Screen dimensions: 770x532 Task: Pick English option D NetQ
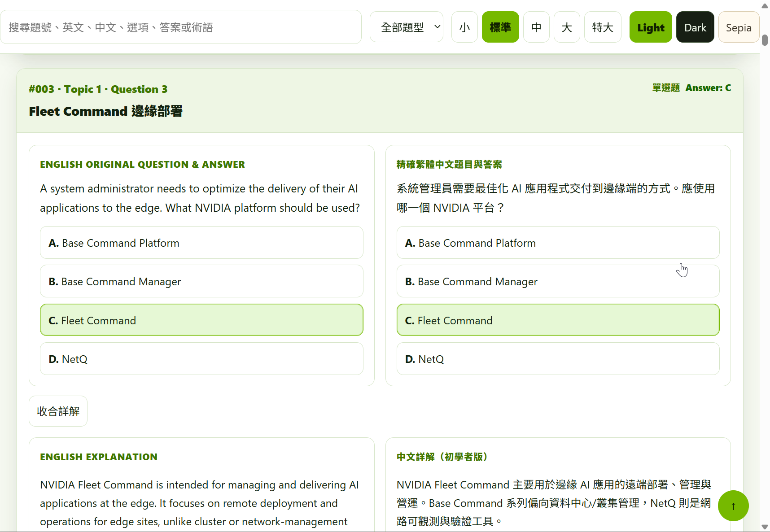(x=201, y=359)
